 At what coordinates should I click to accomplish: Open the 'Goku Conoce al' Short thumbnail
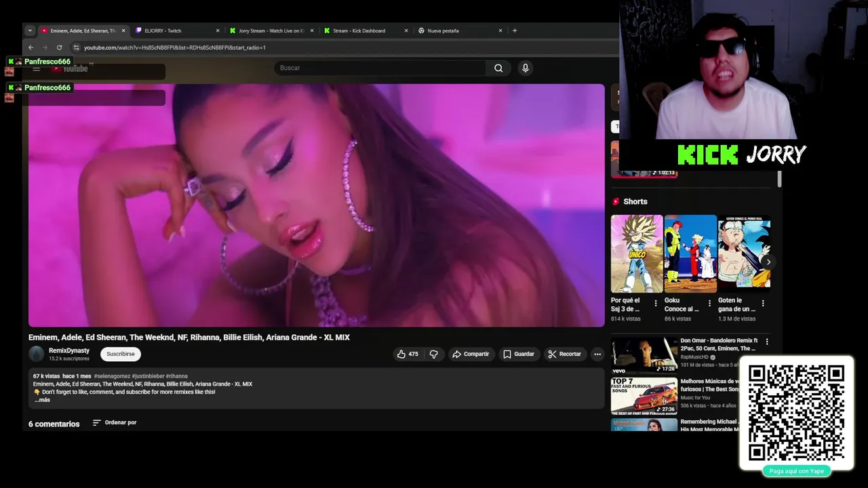(x=690, y=253)
